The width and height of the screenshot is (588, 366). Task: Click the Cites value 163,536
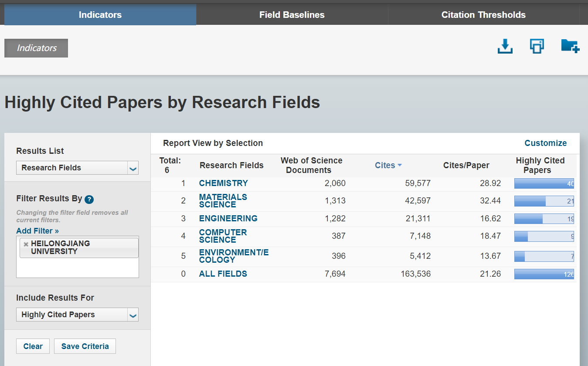[x=416, y=274]
